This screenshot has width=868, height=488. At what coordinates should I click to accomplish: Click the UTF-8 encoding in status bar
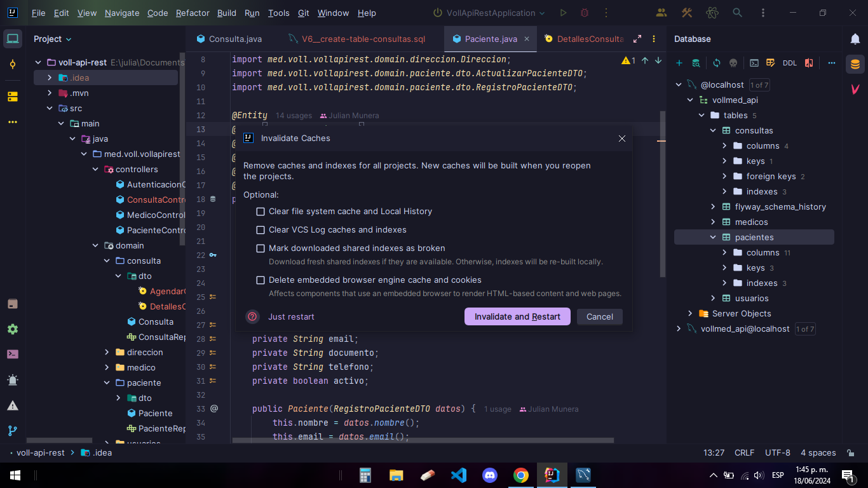778,453
